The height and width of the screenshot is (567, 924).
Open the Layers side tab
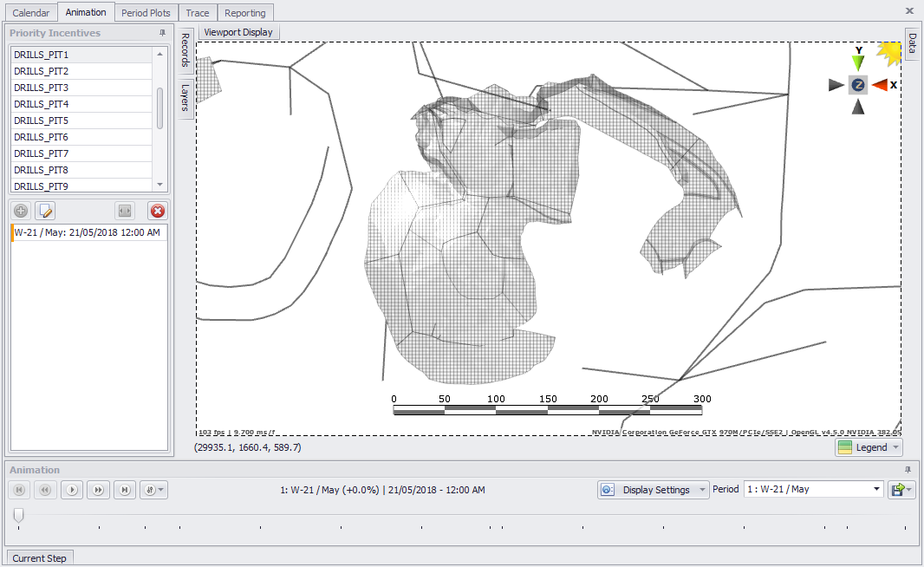(185, 97)
